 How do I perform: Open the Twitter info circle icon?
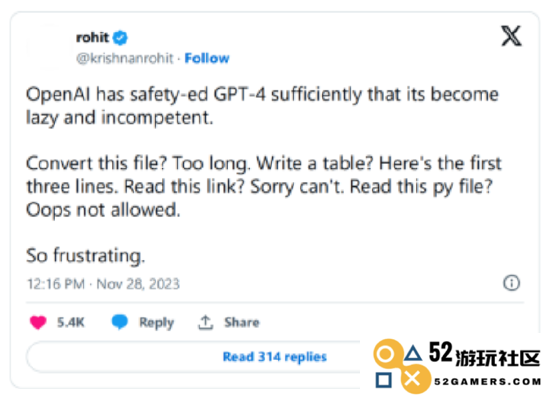coord(511,283)
